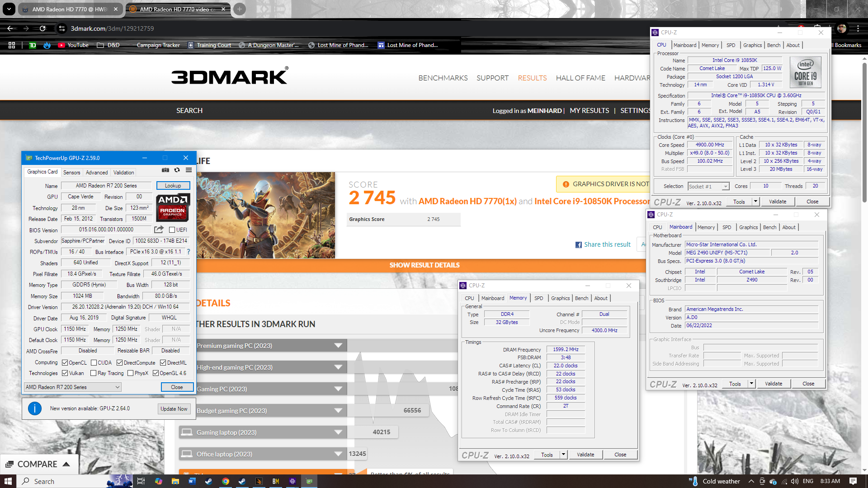Select the SPD tab in CPU-Z Memory window
The height and width of the screenshot is (488, 868).
point(538,298)
